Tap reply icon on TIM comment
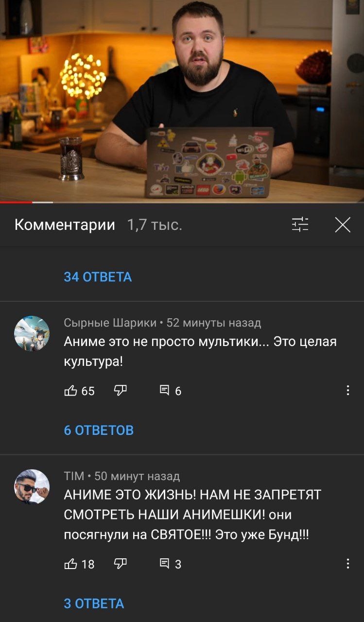The height and width of the screenshot is (622, 364). click(x=165, y=564)
